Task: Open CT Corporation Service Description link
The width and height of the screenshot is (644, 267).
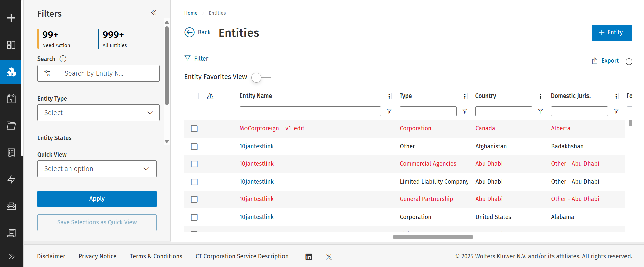Action: [242, 256]
